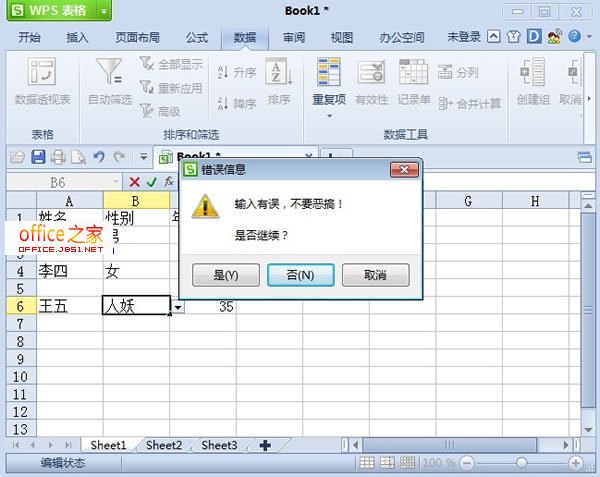Switch to Sheet3 tab

(219, 445)
